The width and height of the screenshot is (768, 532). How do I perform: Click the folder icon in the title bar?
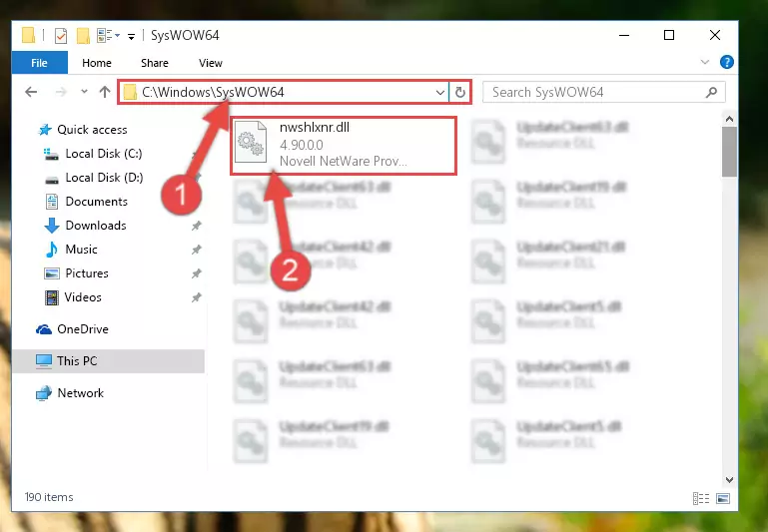click(x=28, y=36)
